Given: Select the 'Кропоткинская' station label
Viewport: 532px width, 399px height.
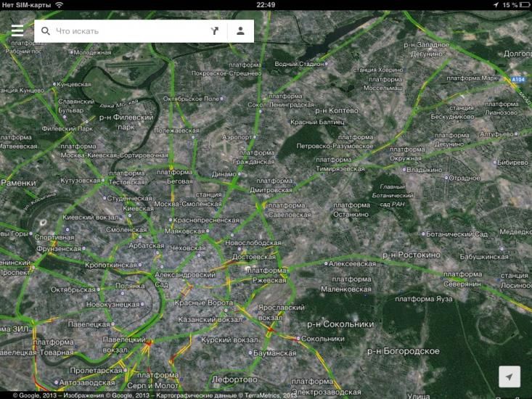Looking at the screenshot, I should (110, 265).
